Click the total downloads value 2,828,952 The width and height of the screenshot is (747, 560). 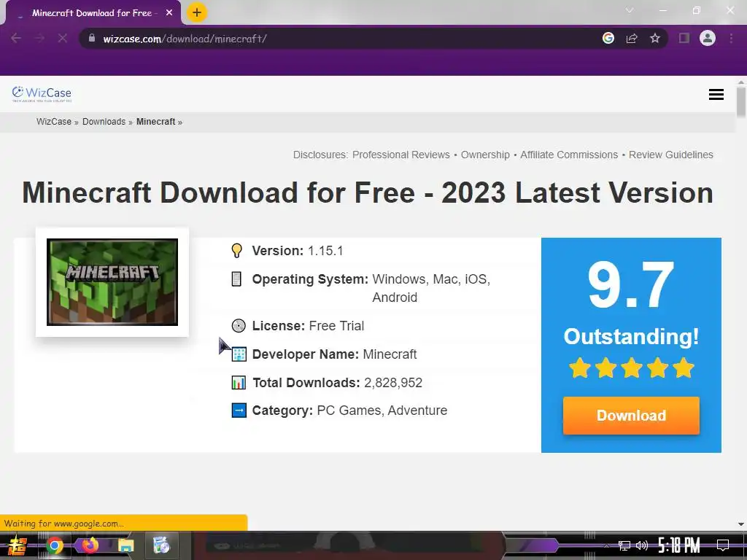pos(393,382)
